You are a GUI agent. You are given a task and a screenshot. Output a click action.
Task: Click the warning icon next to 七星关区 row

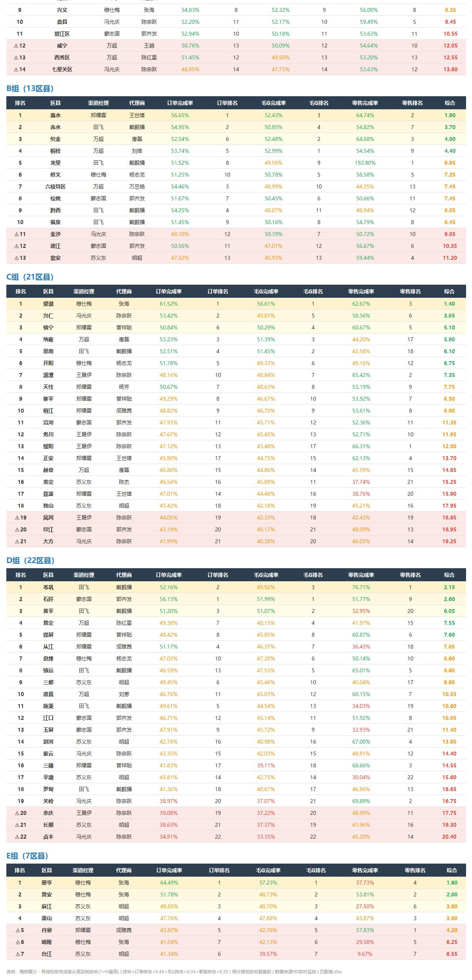(x=16, y=70)
